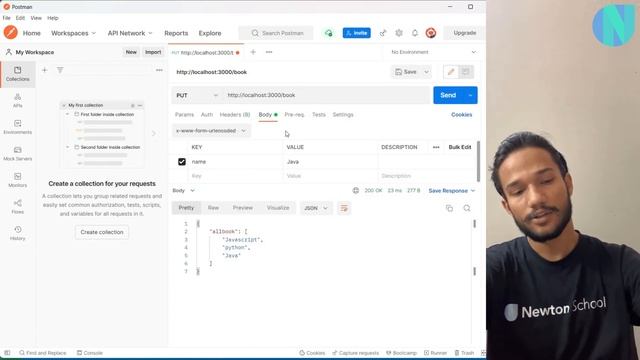Click the plus icon to open new tab
Image resolution: width=640 pixels, height=360 pixels.
253,52
